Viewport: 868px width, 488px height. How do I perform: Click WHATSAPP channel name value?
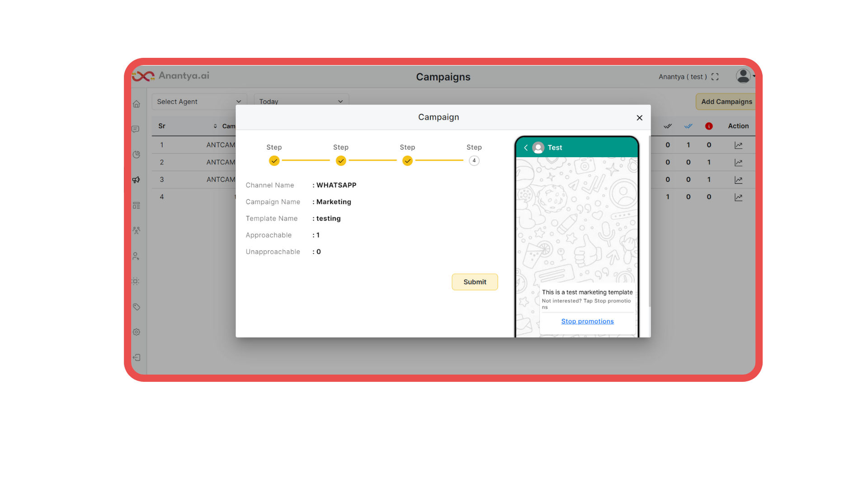pyautogui.click(x=336, y=185)
